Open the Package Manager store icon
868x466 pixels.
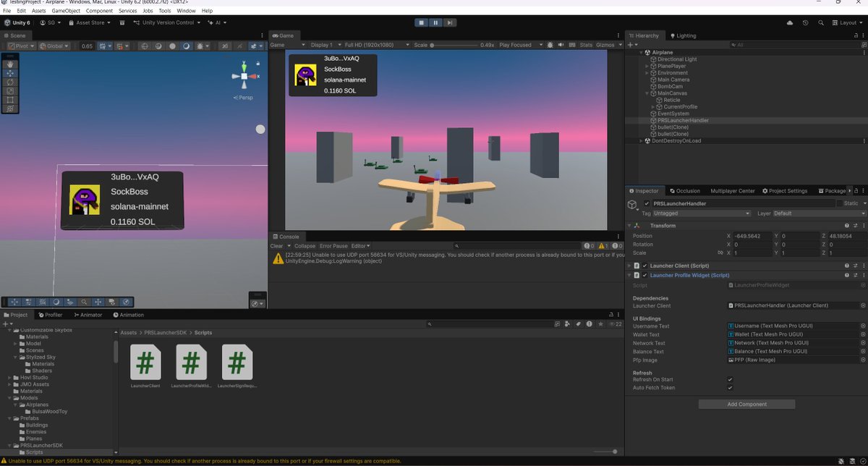coord(122,22)
